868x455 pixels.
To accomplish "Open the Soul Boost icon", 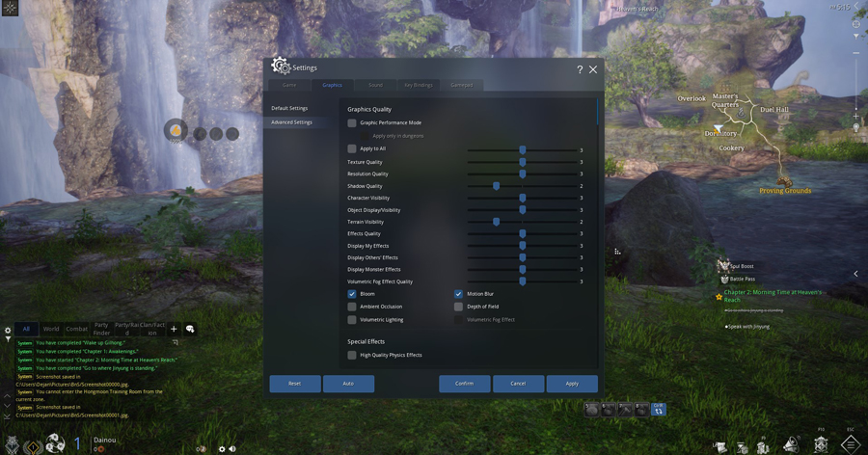I will point(723,266).
